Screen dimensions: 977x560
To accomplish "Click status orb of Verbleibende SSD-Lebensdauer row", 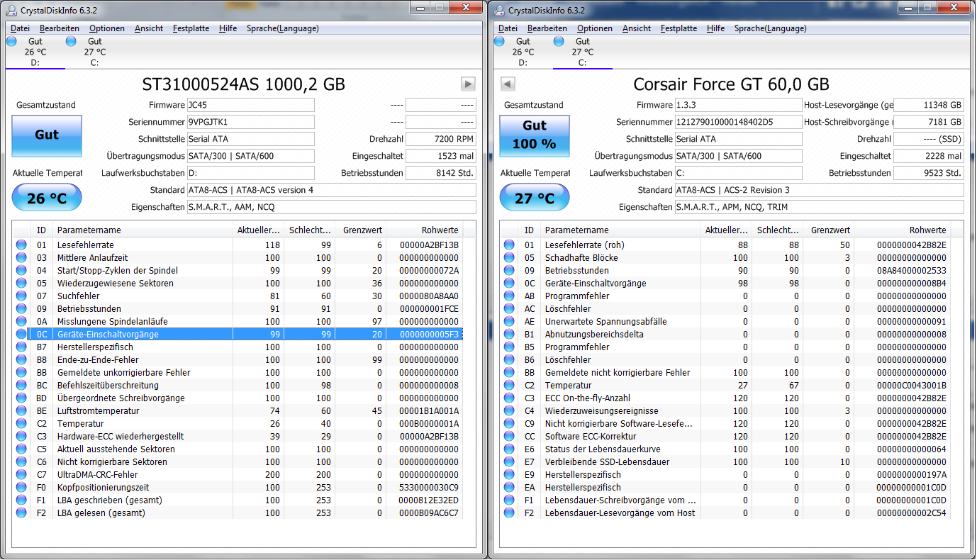I will click(509, 462).
